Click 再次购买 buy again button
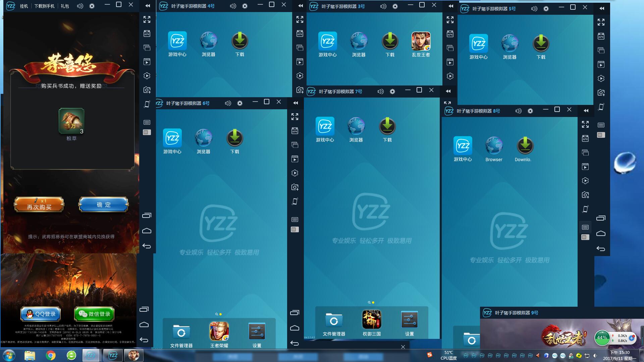 (x=39, y=204)
